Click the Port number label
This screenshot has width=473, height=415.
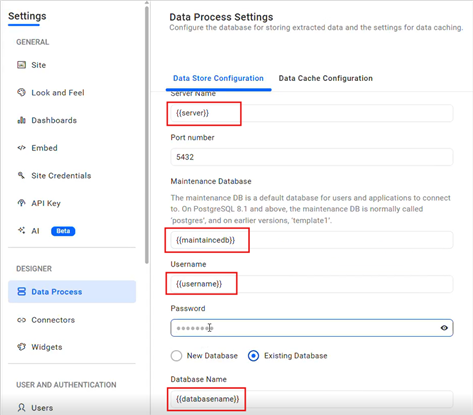(x=192, y=137)
